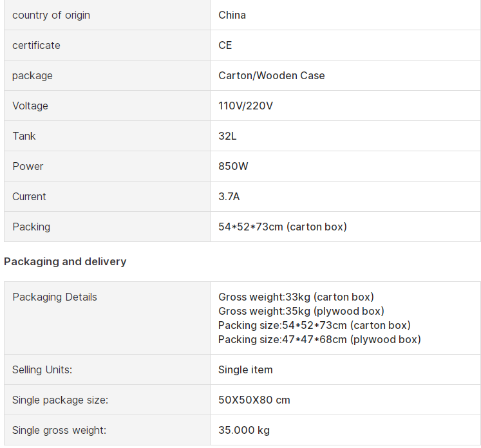Select the "Packing size:47*47*68cm (plywood box)" line
Image resolution: width=481 pixels, height=448 pixels.
[x=319, y=339]
